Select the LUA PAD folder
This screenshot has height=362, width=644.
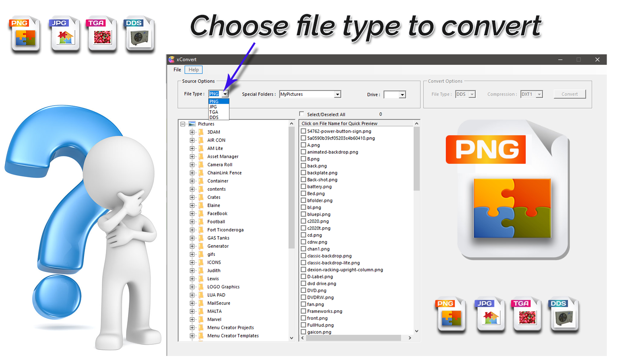point(216,295)
